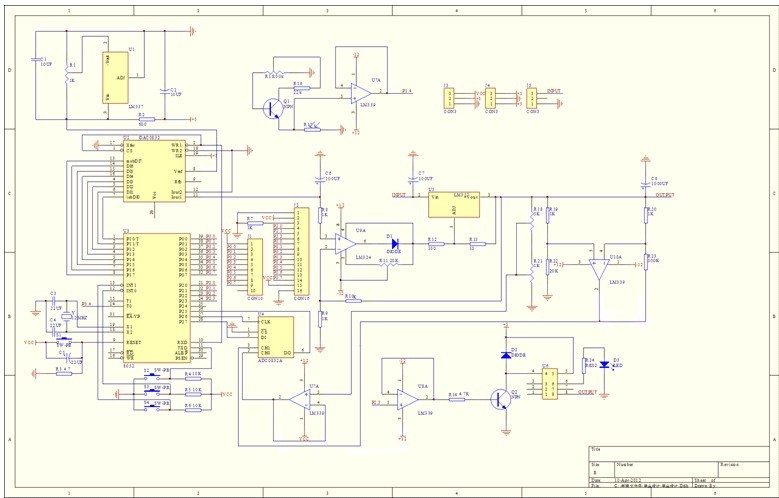Select the J5 CON3 header with INPUT
Screen dimensions: 779x498
[x=532, y=98]
